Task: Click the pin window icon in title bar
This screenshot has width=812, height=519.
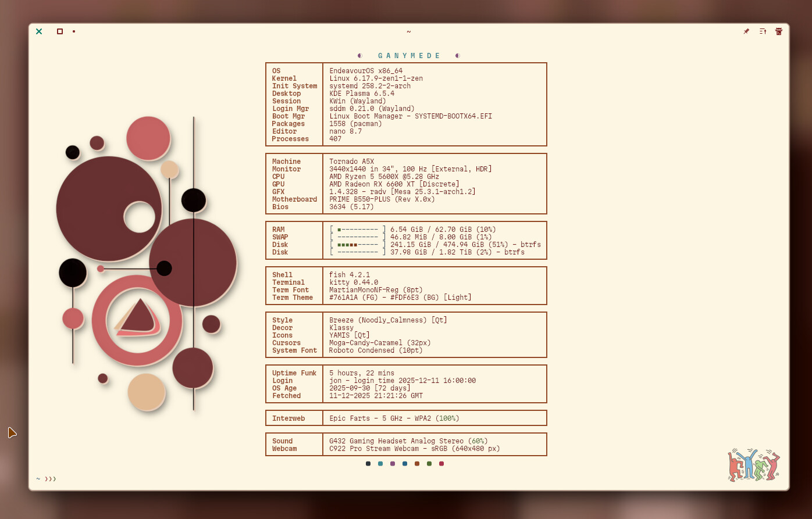Action: click(746, 31)
